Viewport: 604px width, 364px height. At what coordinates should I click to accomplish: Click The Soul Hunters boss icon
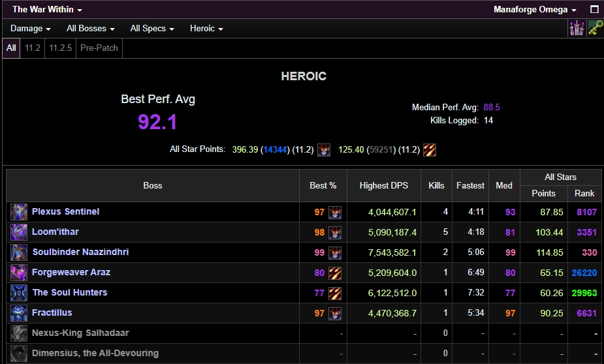(x=19, y=293)
